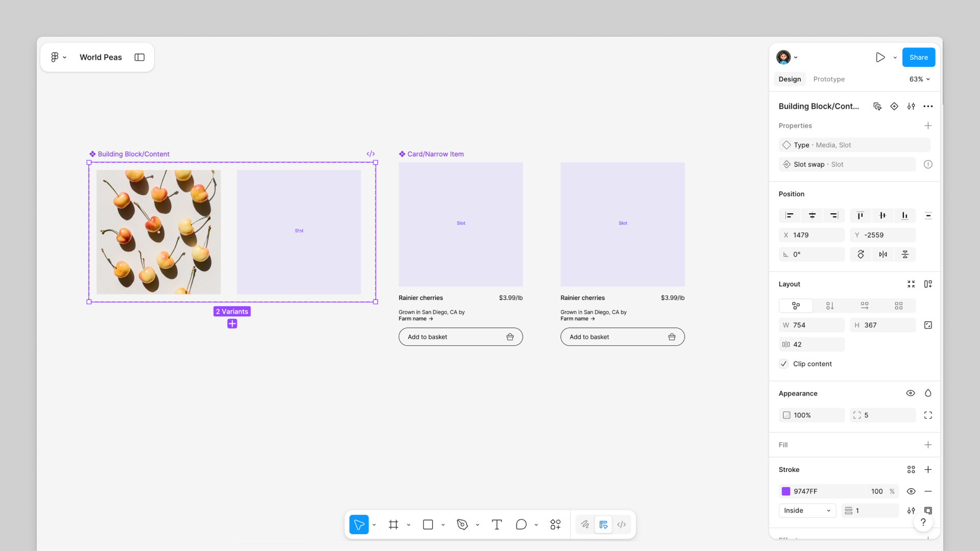Click the Share button

(918, 57)
